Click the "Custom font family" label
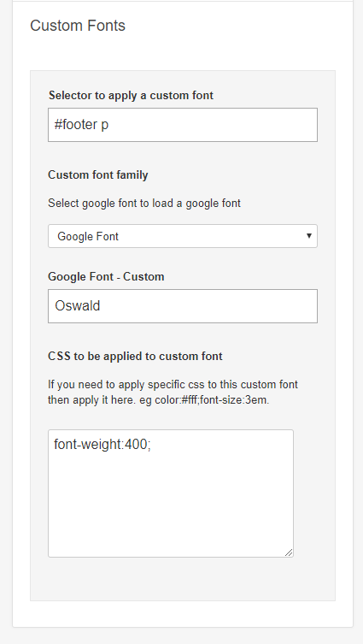The image size is (363, 644). 98,175
